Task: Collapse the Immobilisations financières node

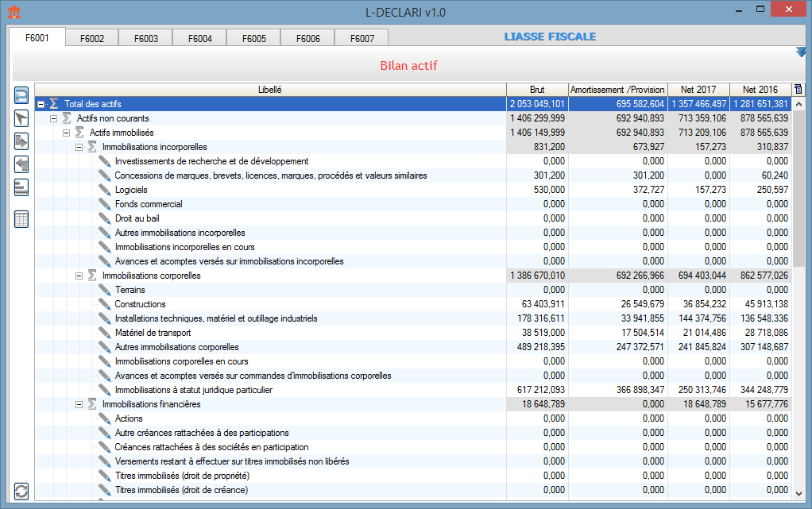Action: coord(79,404)
